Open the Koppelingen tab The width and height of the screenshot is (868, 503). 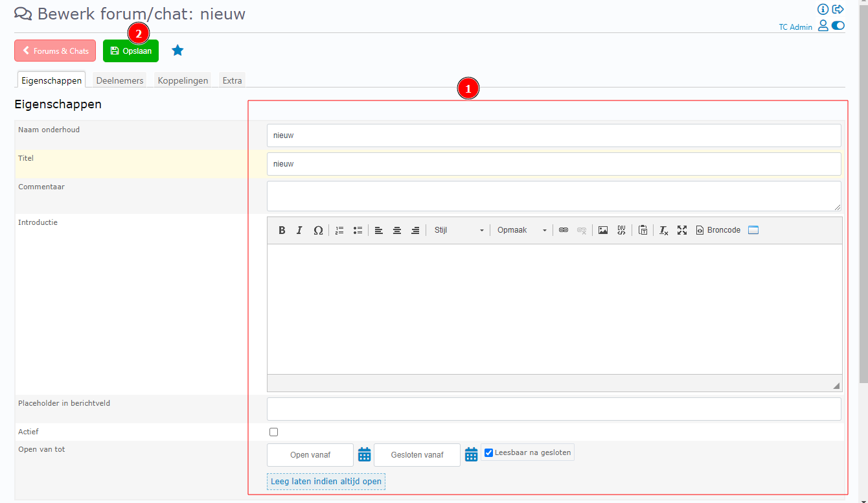[183, 80]
